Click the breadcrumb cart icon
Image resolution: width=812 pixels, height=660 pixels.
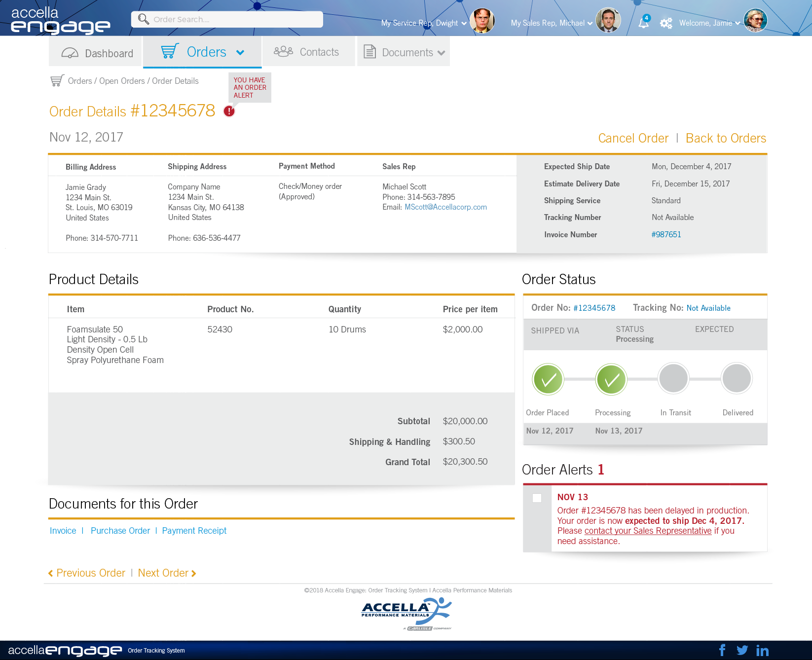point(57,80)
